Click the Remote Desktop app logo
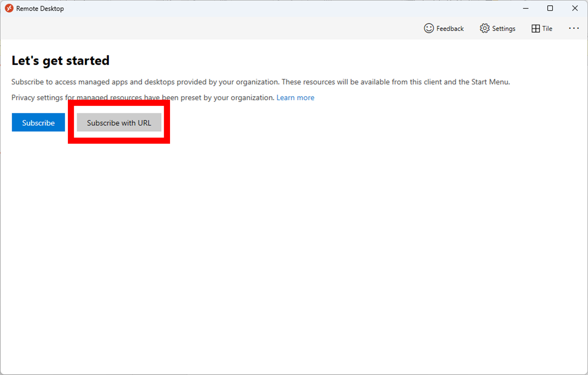This screenshot has width=588, height=375. [9, 8]
